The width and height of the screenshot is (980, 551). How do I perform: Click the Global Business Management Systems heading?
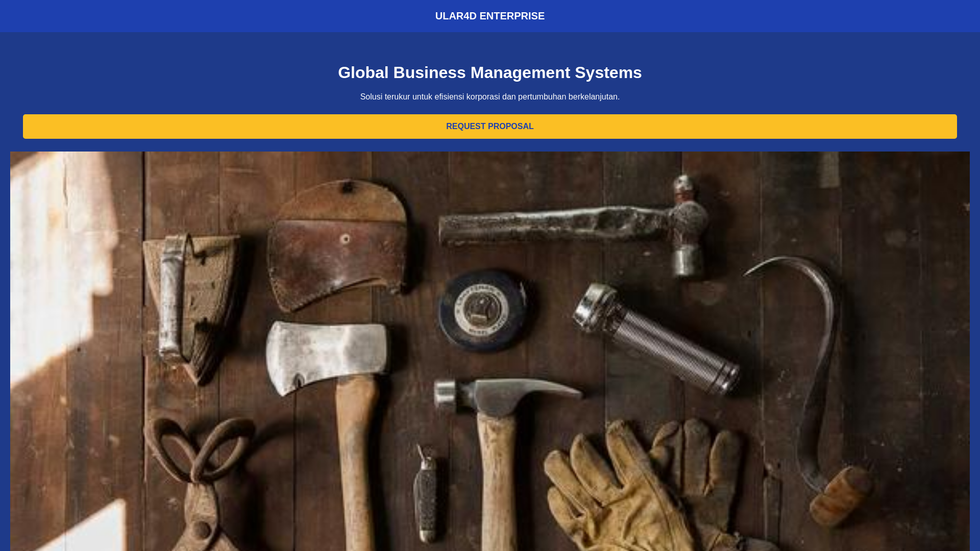click(x=489, y=72)
